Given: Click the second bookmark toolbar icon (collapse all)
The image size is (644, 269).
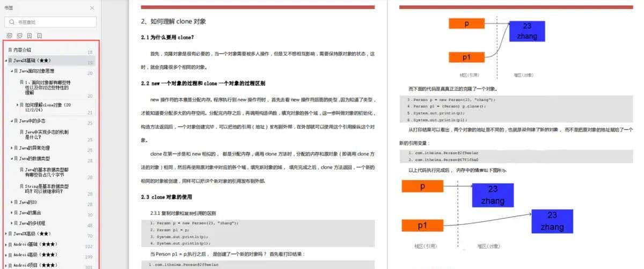Looking at the screenshot, I should 19,36.
